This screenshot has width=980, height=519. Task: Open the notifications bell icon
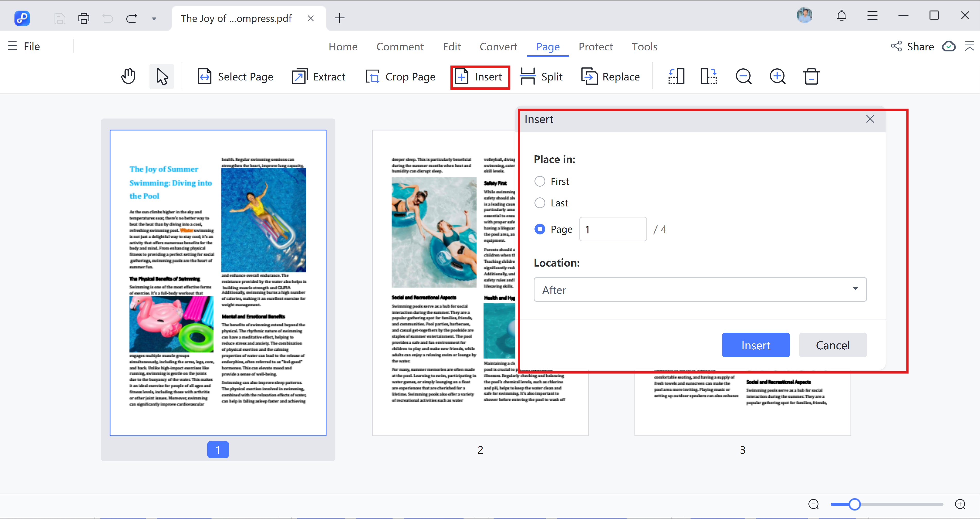[841, 16]
